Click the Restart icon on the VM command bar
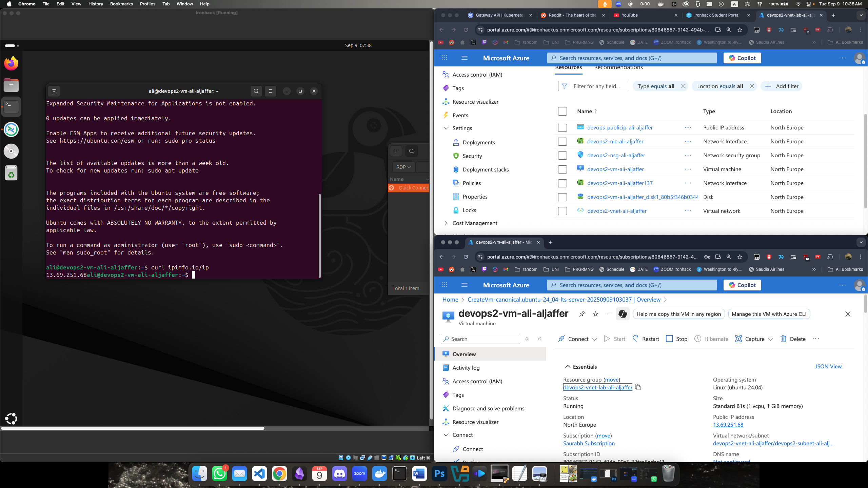 (635, 339)
